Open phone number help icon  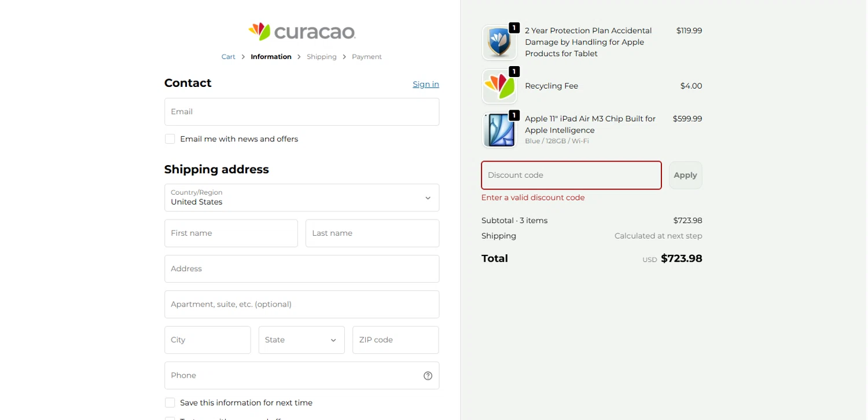coord(428,375)
